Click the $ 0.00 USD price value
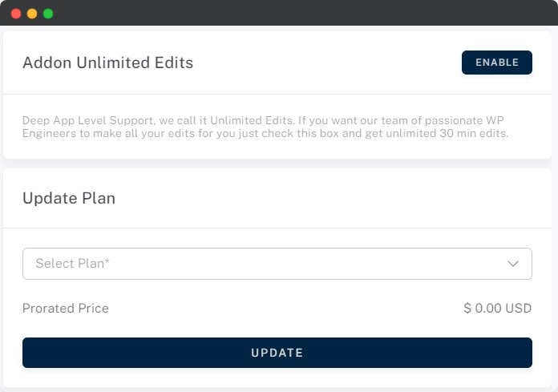The width and height of the screenshot is (558, 392). point(497,309)
